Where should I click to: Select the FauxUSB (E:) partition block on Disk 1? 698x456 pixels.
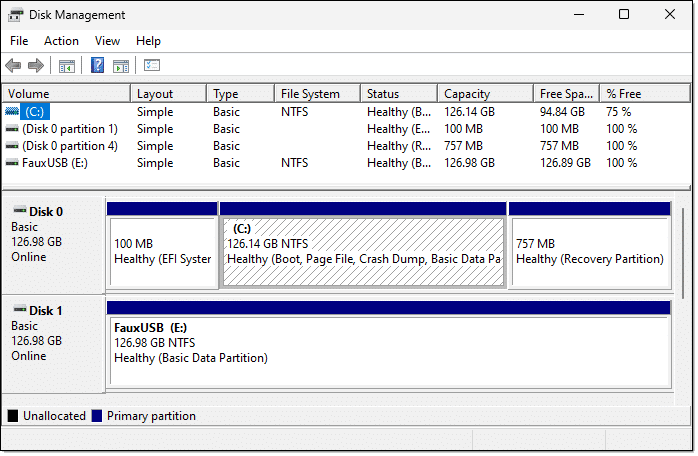coord(389,344)
